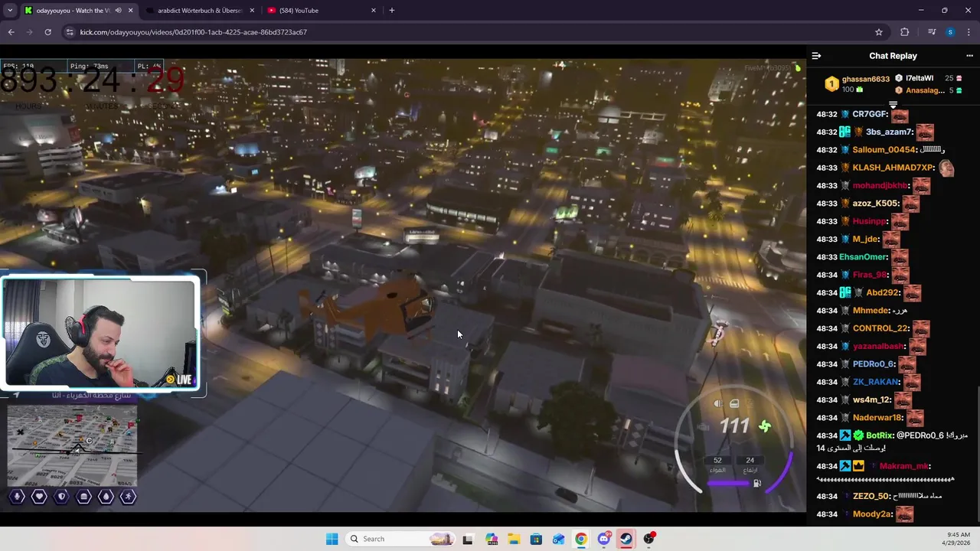Click the heart health HUD icon
Image resolution: width=980 pixels, height=551 pixels.
39,497
